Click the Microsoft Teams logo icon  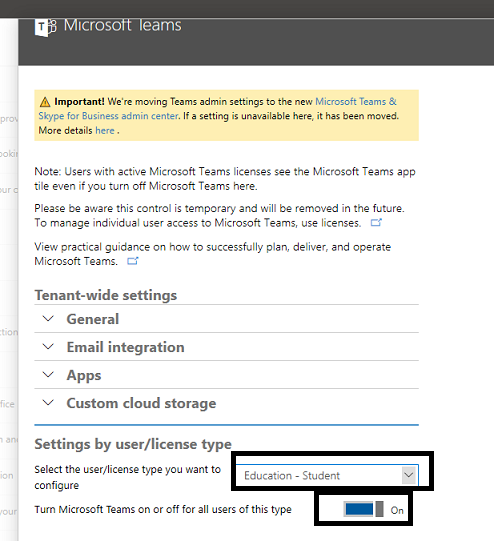(45, 28)
